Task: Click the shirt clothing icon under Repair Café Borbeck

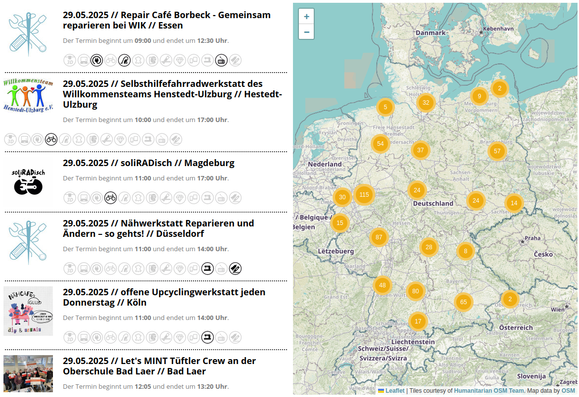Action: [138, 60]
